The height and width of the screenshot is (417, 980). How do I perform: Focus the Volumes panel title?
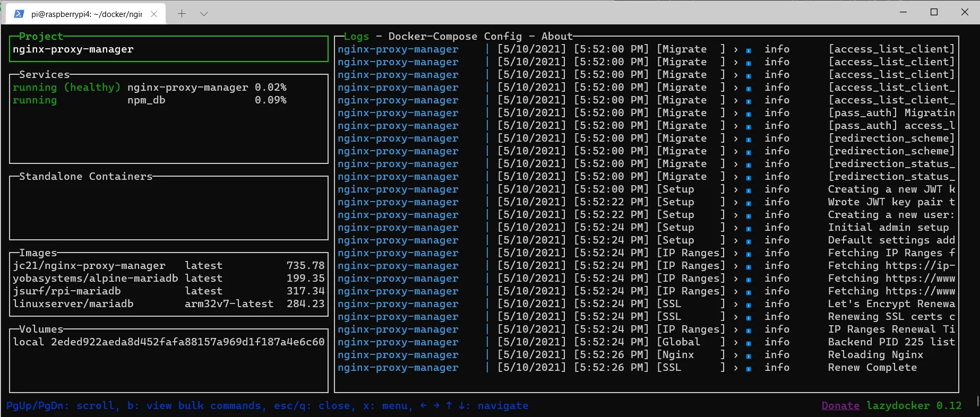click(x=41, y=329)
